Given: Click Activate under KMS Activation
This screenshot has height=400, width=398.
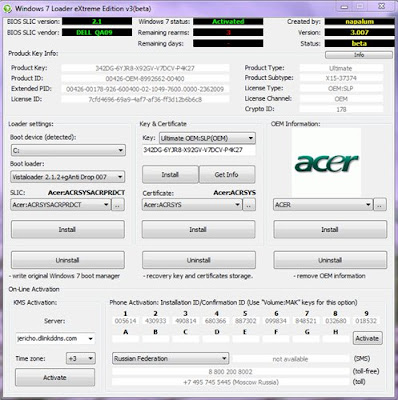Looking at the screenshot, I should tap(55, 377).
